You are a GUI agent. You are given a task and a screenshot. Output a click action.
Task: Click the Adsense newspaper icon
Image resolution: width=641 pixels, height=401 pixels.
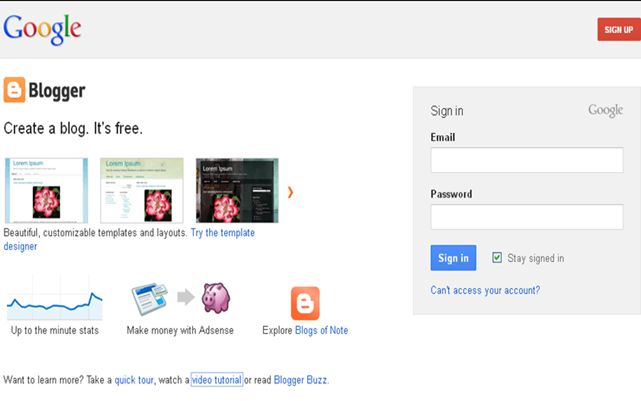point(150,299)
